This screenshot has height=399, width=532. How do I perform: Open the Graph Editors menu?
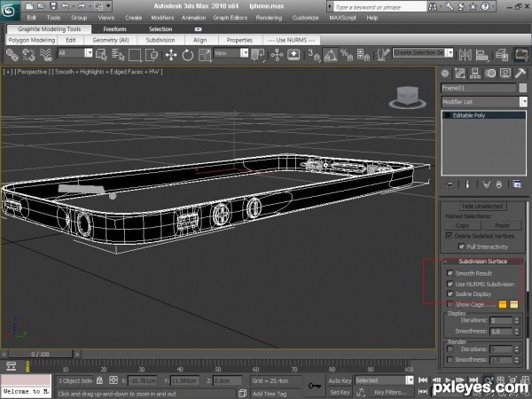pos(230,18)
